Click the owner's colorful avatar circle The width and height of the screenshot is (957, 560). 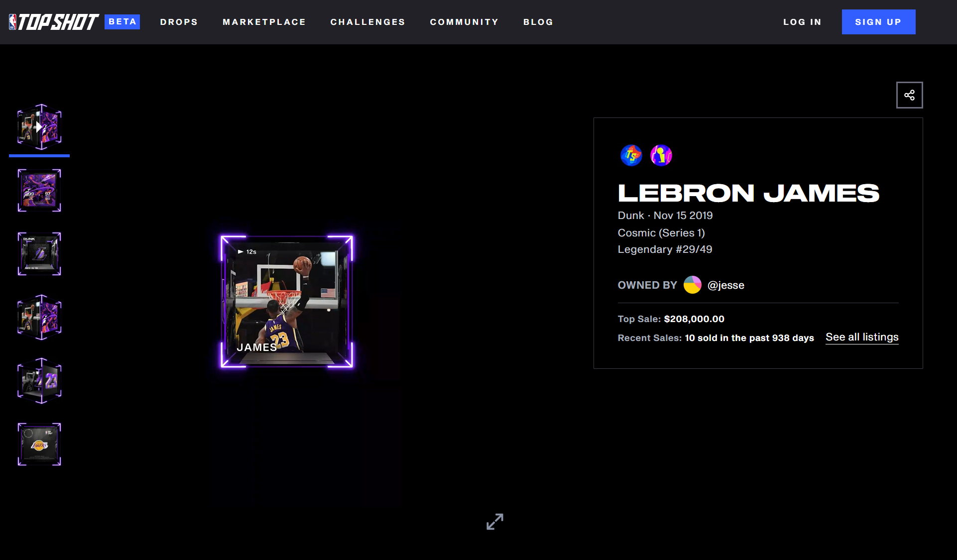[692, 285]
